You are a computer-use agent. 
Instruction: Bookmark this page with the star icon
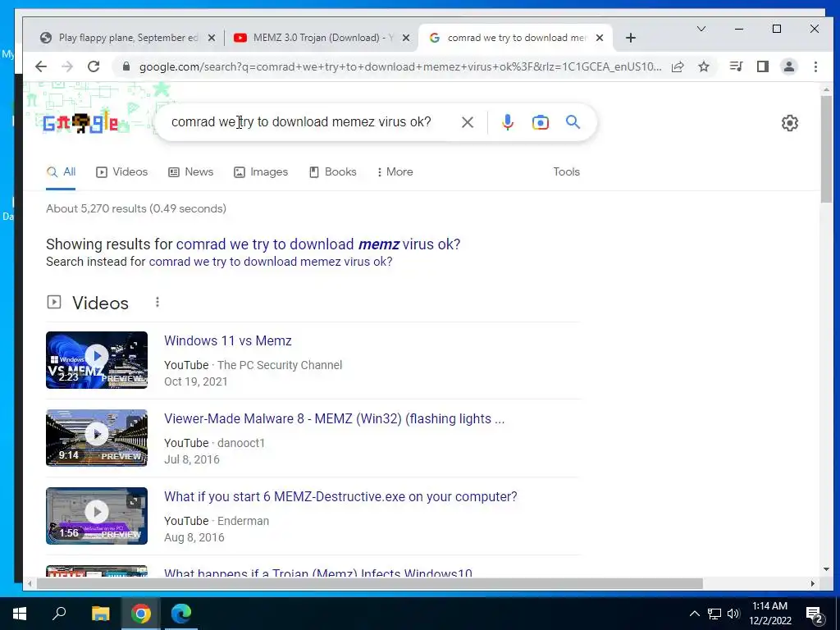click(704, 66)
